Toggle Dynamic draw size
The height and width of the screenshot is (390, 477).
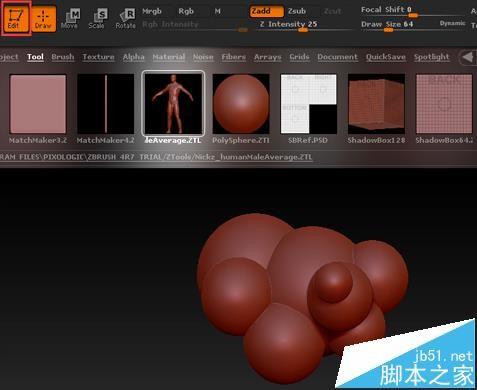452,23
